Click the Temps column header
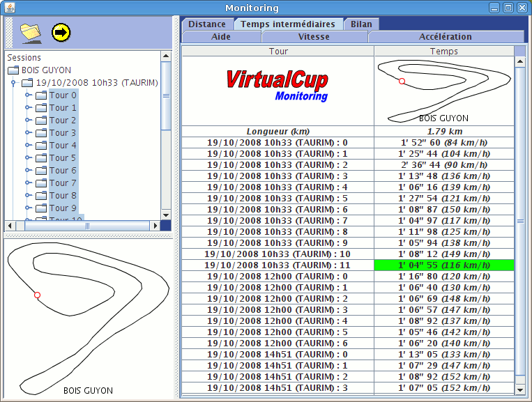532x402 pixels. 443,52
